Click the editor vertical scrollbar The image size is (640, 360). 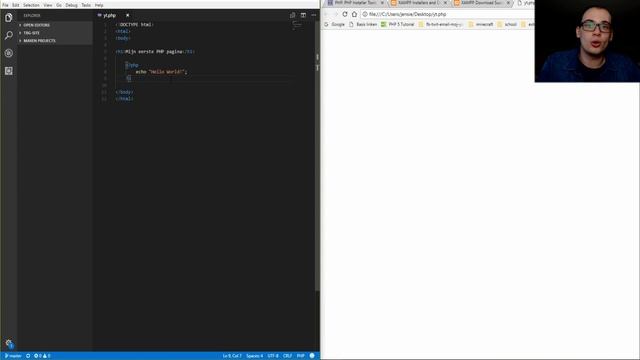pos(318,155)
